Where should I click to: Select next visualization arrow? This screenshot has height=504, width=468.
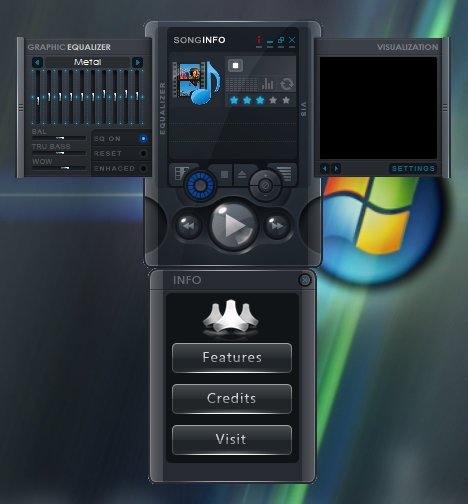coord(336,168)
